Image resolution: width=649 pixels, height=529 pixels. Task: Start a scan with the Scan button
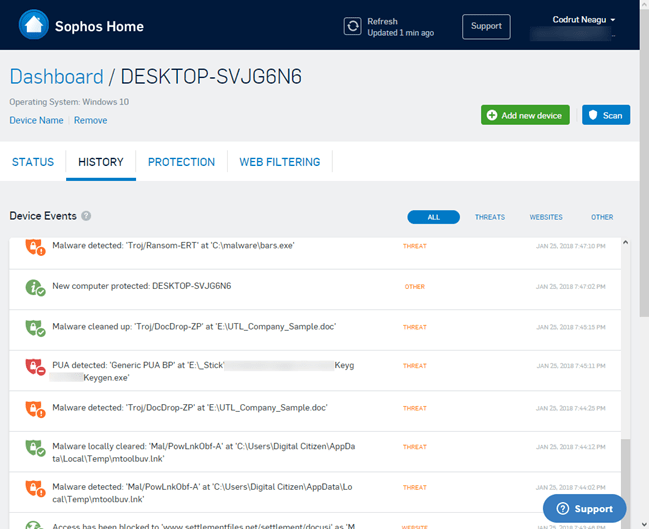pyautogui.click(x=605, y=115)
